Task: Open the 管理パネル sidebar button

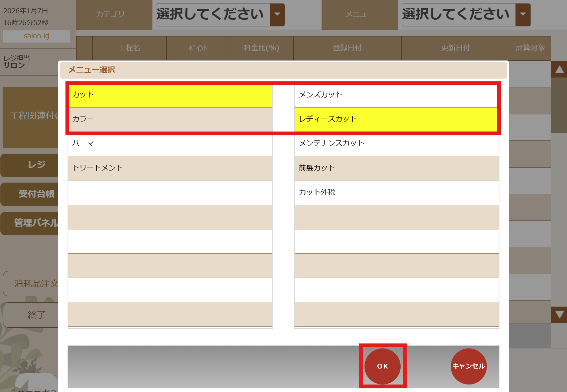Action: pyautogui.click(x=30, y=223)
